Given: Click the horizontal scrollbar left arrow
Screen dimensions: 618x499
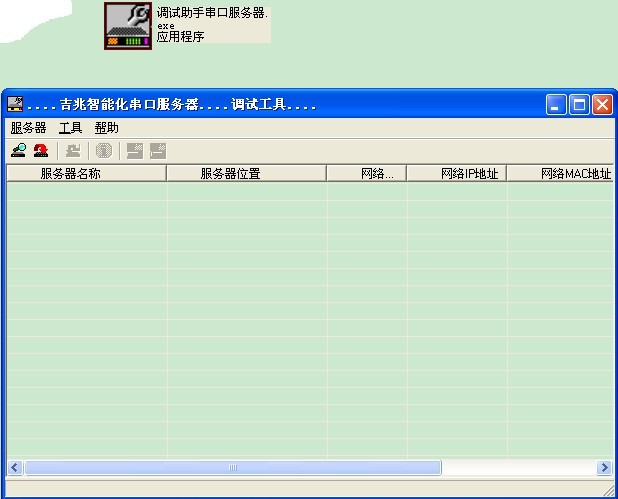Looking at the screenshot, I should 15,467.
